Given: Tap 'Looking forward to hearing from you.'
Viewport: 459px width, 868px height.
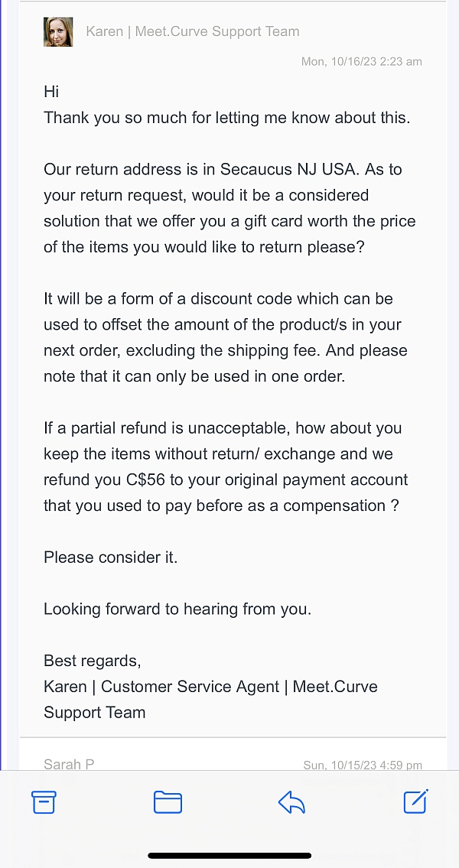Looking at the screenshot, I should pos(177,610).
